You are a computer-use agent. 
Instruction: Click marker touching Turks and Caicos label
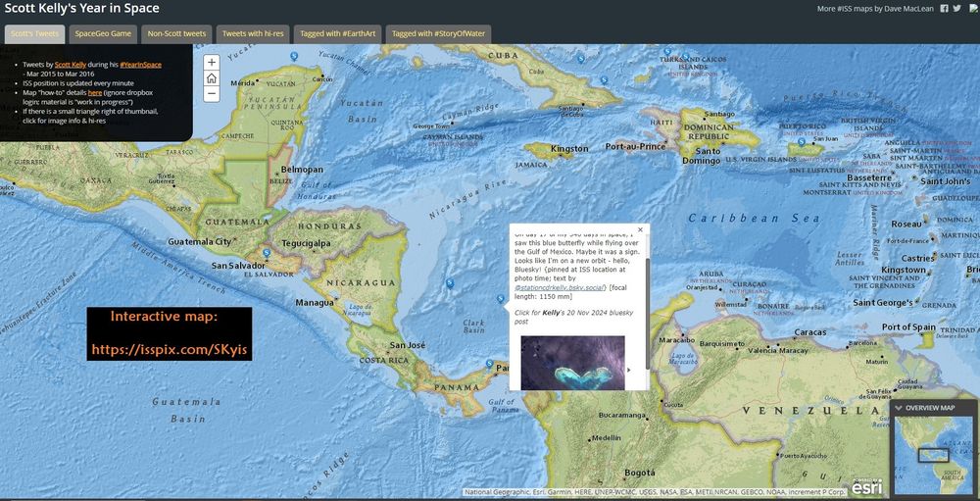coord(685,56)
